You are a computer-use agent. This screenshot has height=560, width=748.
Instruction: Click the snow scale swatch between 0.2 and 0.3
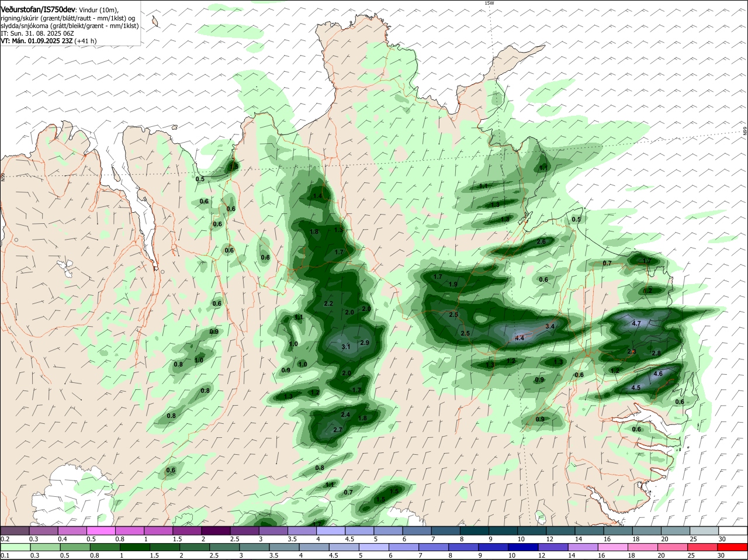pyautogui.click(x=15, y=530)
